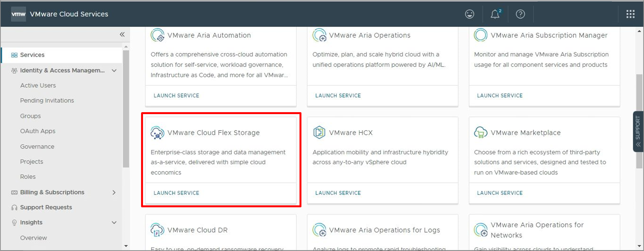Open Insights Overview page

coord(33,238)
